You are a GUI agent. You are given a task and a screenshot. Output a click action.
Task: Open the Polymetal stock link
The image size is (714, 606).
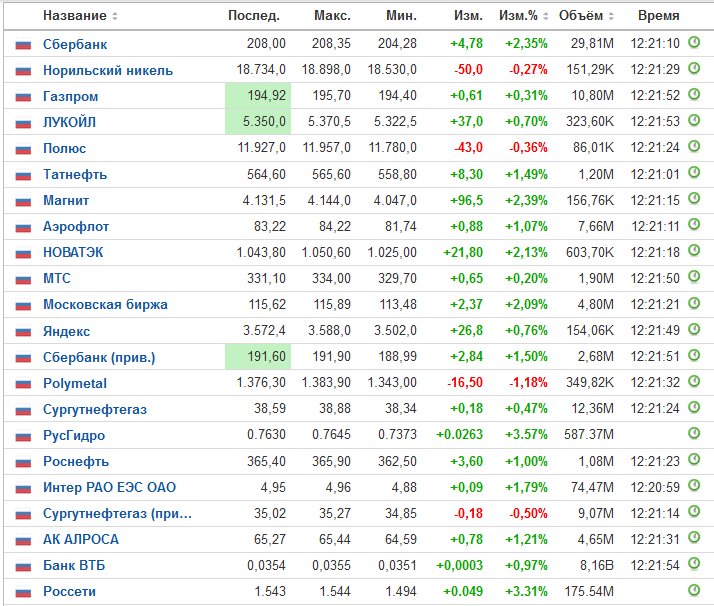coord(75,383)
